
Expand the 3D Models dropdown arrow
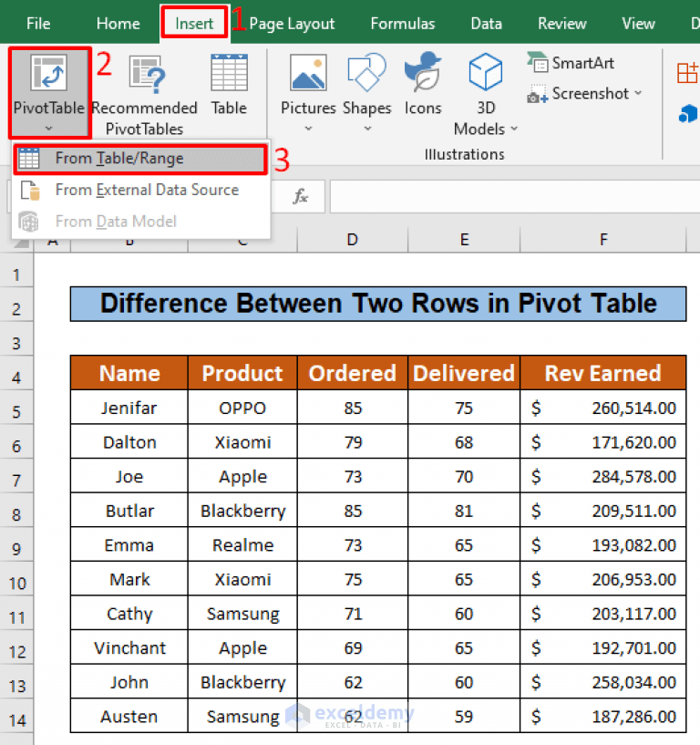point(514,129)
